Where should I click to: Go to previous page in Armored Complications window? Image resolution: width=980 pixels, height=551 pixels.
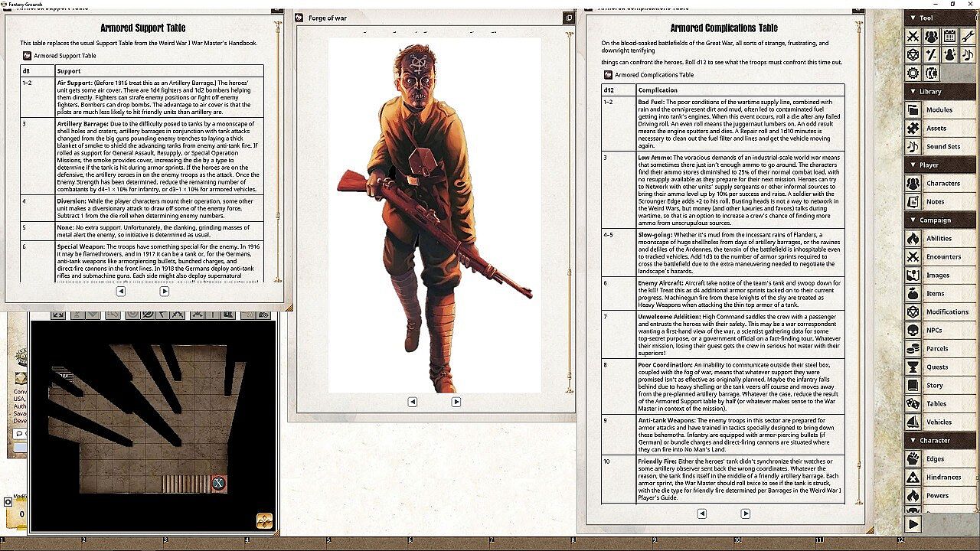pyautogui.click(x=701, y=514)
